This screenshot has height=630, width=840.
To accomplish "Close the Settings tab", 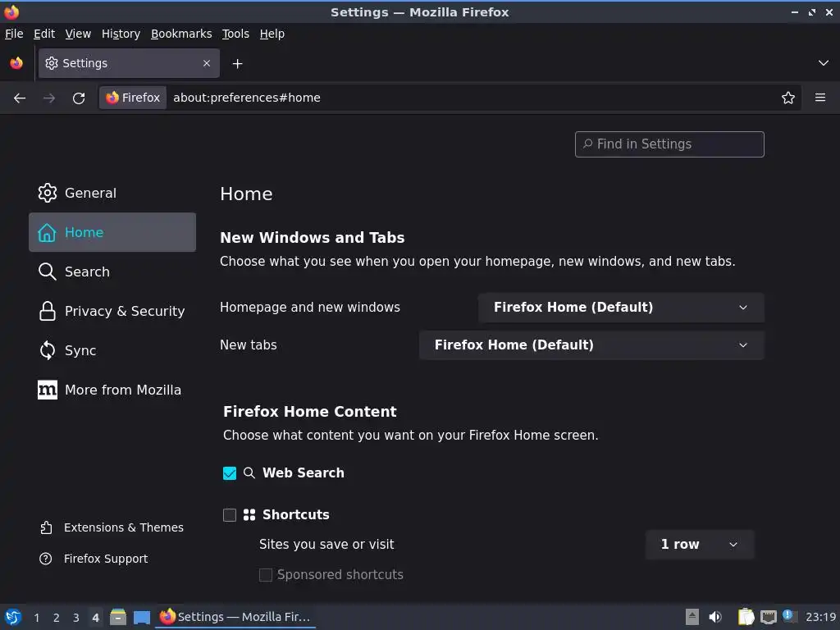I will 207,63.
